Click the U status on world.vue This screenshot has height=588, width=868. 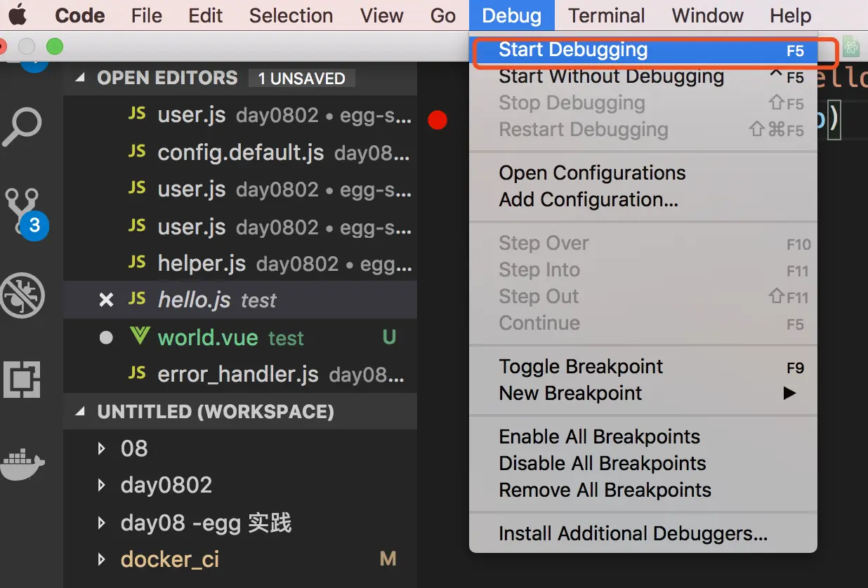pos(389,338)
